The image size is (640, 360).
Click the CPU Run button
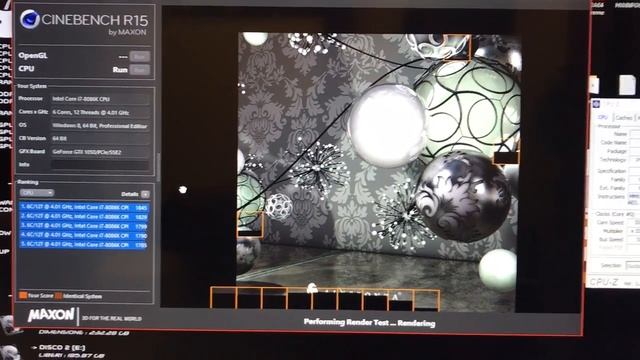coord(140,70)
